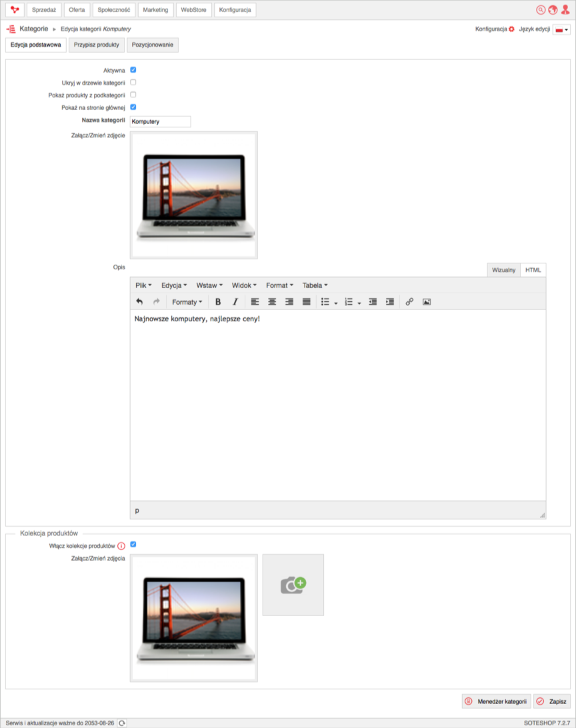This screenshot has width=576, height=728.
Task: Open the user account icon
Action: point(565,10)
